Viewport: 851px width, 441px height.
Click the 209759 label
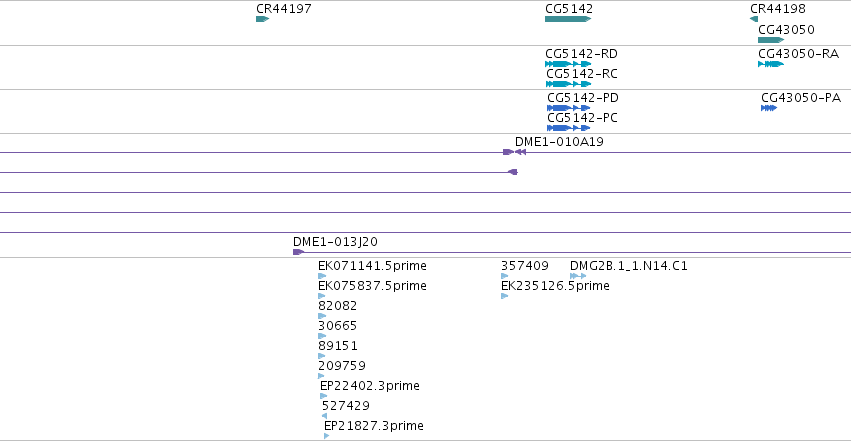(342, 366)
